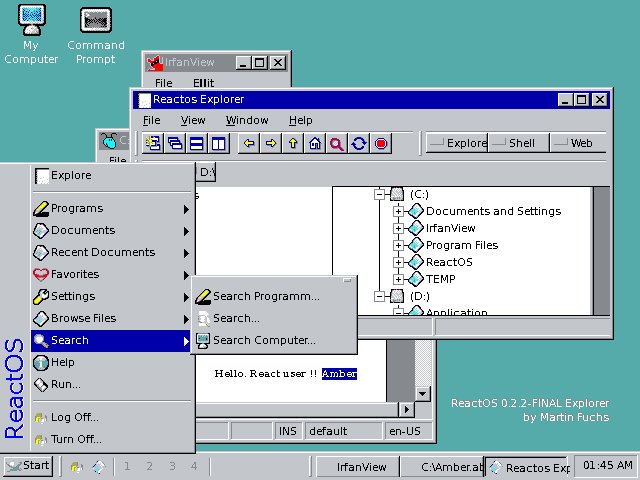This screenshot has height=480, width=640.
Task: Open Recent Documents in Start menu
Action: click(x=111, y=253)
